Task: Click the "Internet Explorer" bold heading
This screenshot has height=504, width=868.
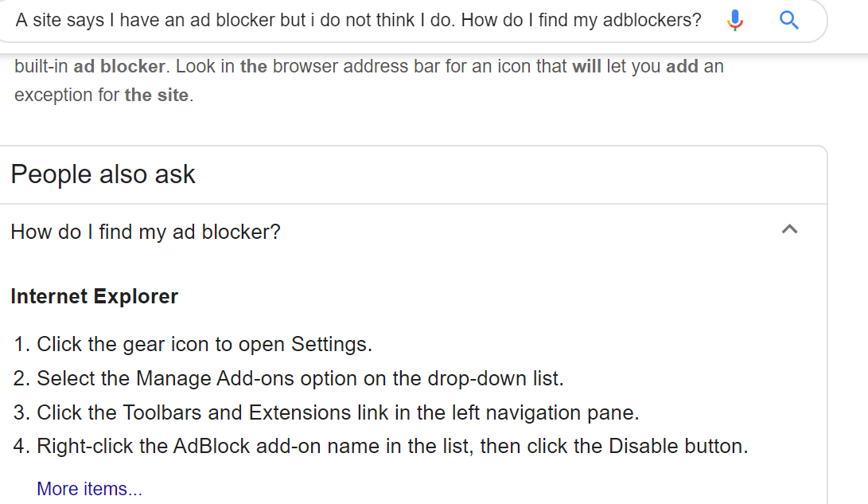Action: pos(94,297)
